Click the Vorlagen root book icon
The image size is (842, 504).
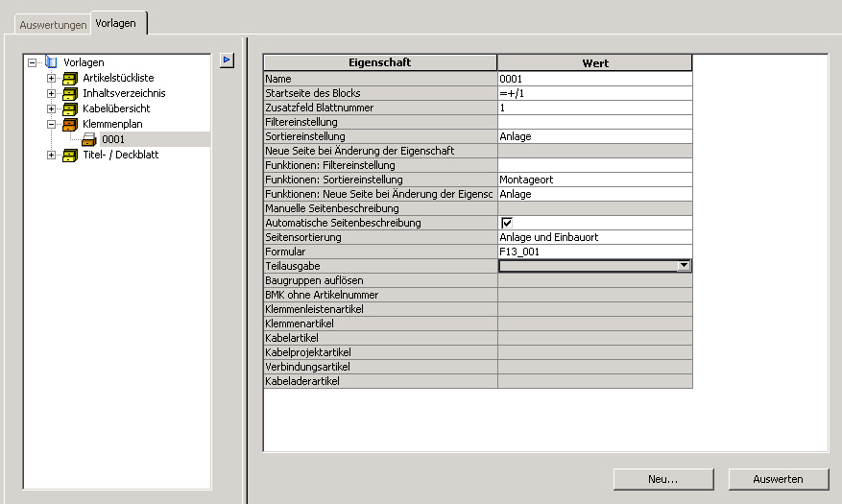[52, 62]
